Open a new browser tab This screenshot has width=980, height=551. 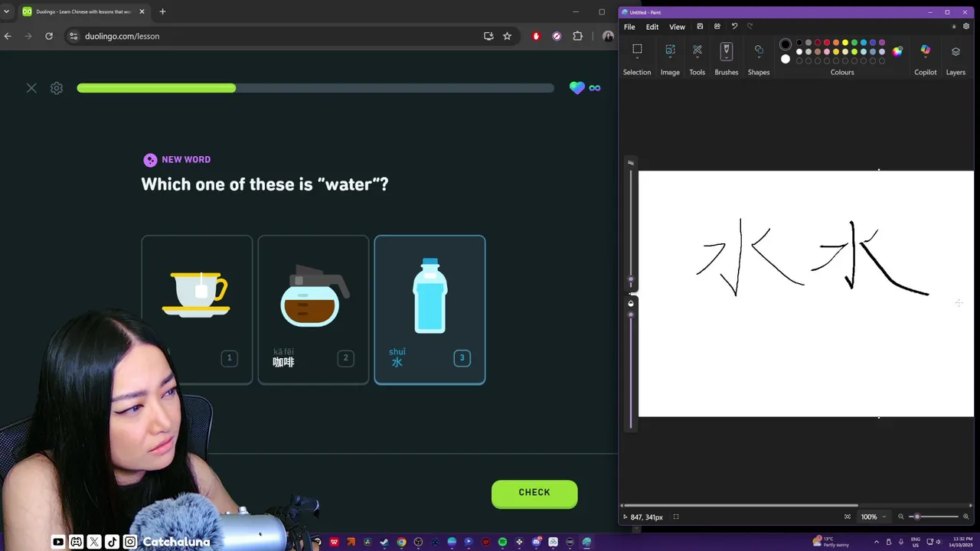(x=162, y=11)
